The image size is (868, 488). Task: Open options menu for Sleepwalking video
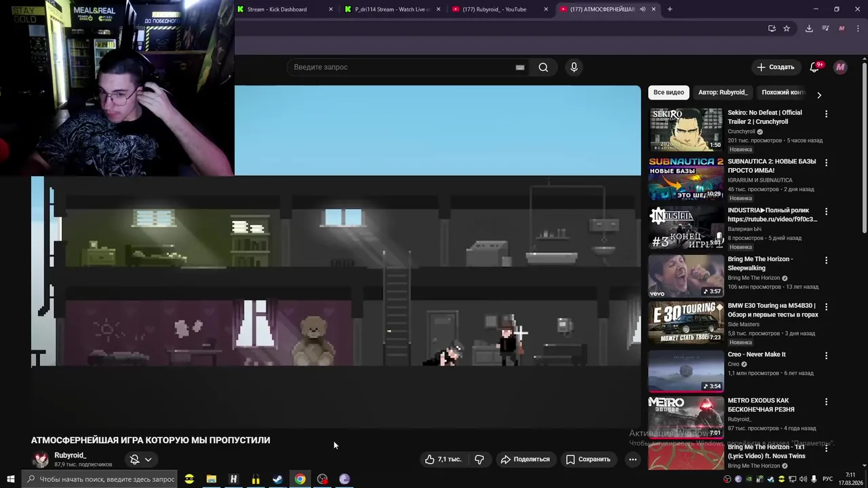point(826,260)
